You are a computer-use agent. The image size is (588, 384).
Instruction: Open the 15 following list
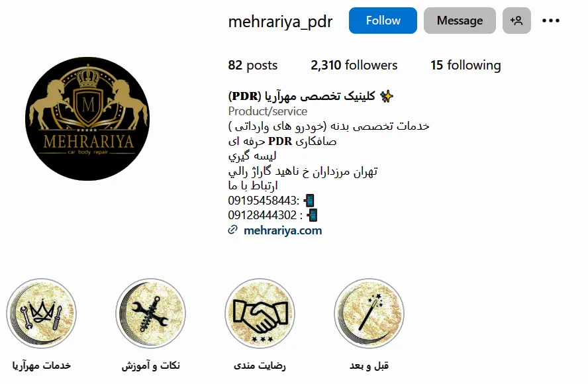(x=465, y=66)
